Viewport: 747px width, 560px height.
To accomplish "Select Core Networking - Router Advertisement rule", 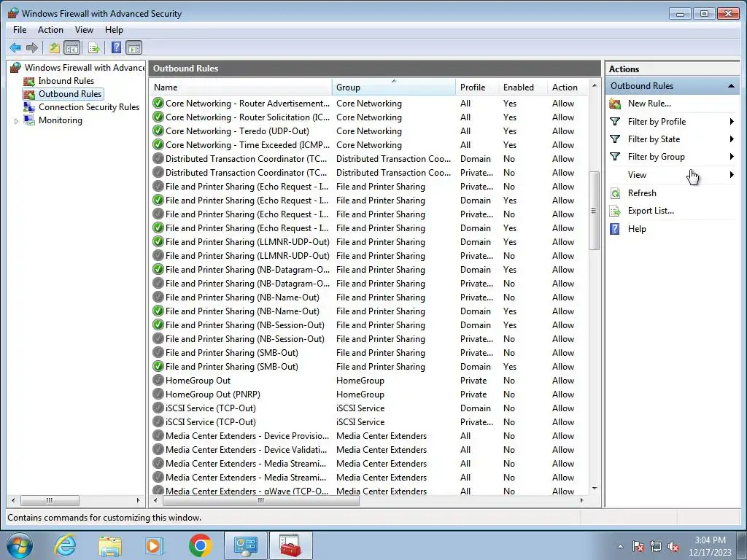I will click(370, 104).
